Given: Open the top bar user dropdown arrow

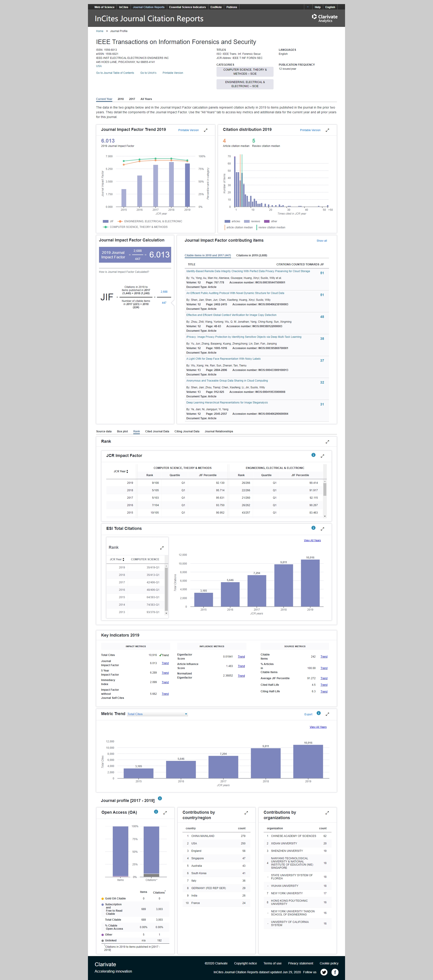Looking at the screenshot, I should [308, 7].
